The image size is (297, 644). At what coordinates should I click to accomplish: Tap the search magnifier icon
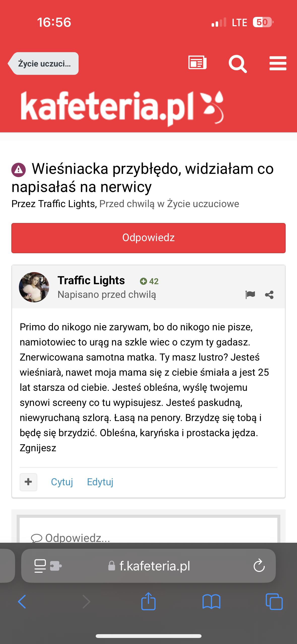click(237, 63)
